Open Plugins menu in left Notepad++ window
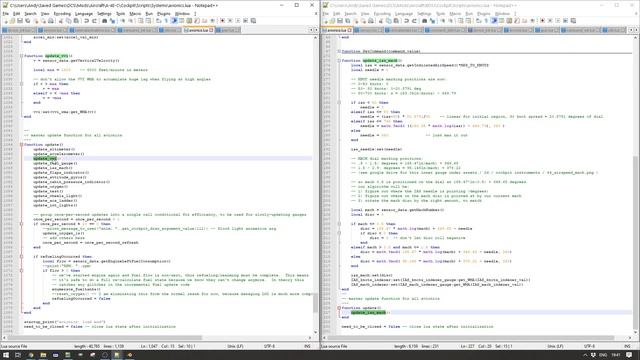The image size is (640, 360). 164,13
